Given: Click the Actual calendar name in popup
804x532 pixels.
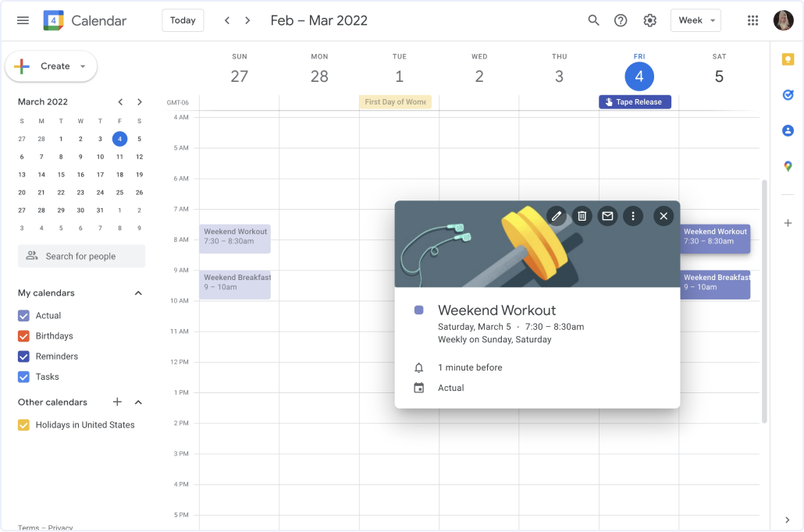Looking at the screenshot, I should [x=450, y=388].
